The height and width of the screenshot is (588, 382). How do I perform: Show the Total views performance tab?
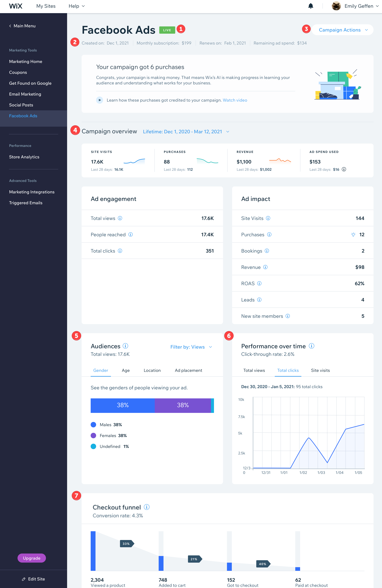pos(254,370)
